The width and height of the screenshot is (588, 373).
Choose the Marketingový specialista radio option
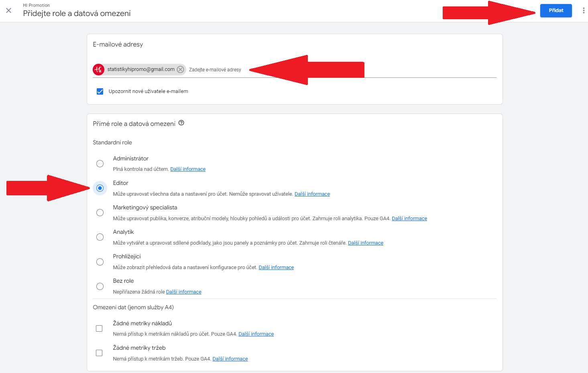[100, 213]
